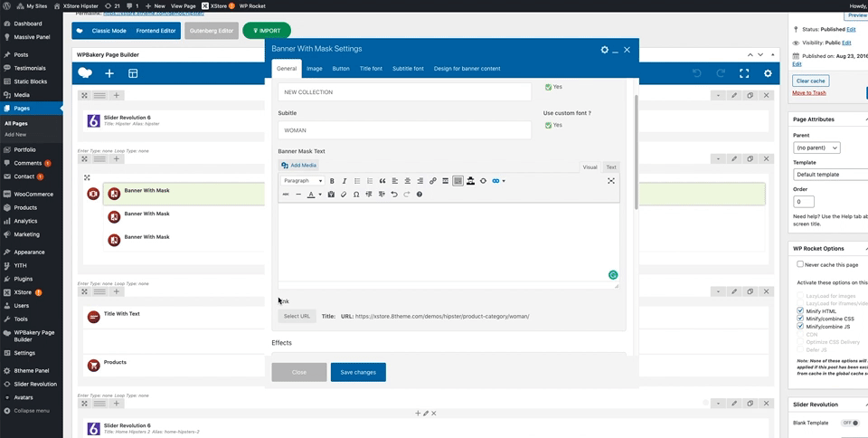The width and height of the screenshot is (868, 438).
Task: Click Save changes button
Action: [x=358, y=372]
